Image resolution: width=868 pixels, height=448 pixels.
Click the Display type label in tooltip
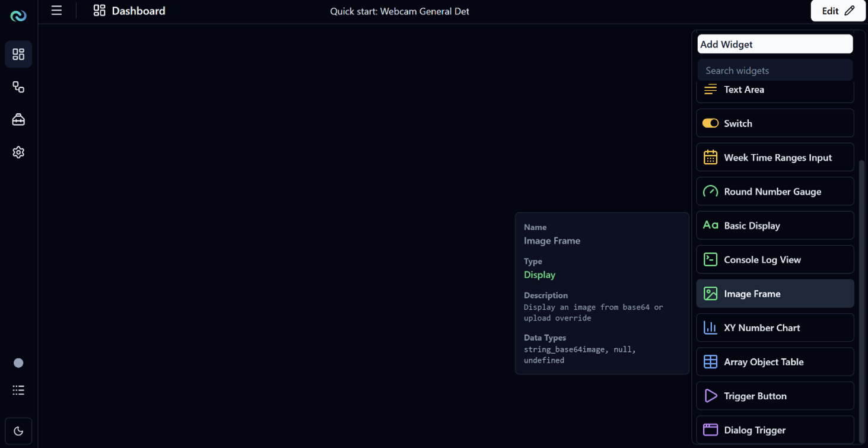pyautogui.click(x=539, y=275)
